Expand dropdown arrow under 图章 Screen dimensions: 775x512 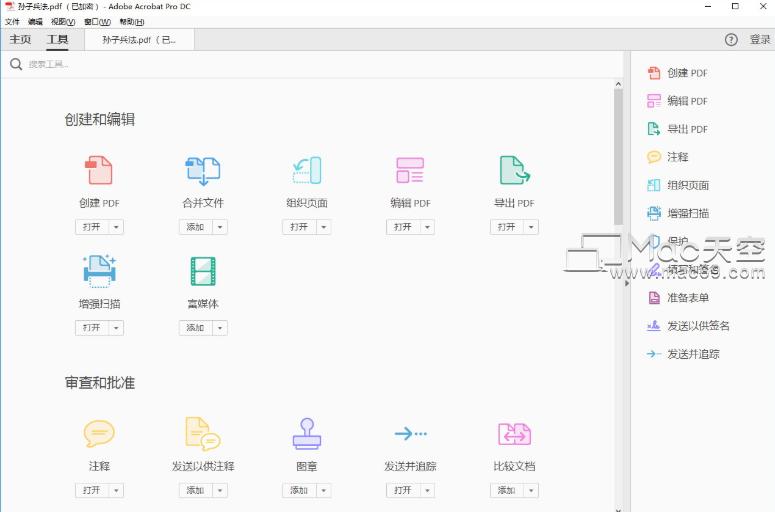pos(324,490)
